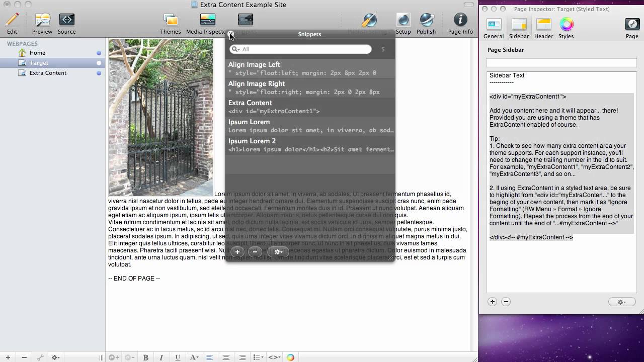Open the font size A dropdown
The height and width of the screenshot is (362, 644).
(x=194, y=357)
